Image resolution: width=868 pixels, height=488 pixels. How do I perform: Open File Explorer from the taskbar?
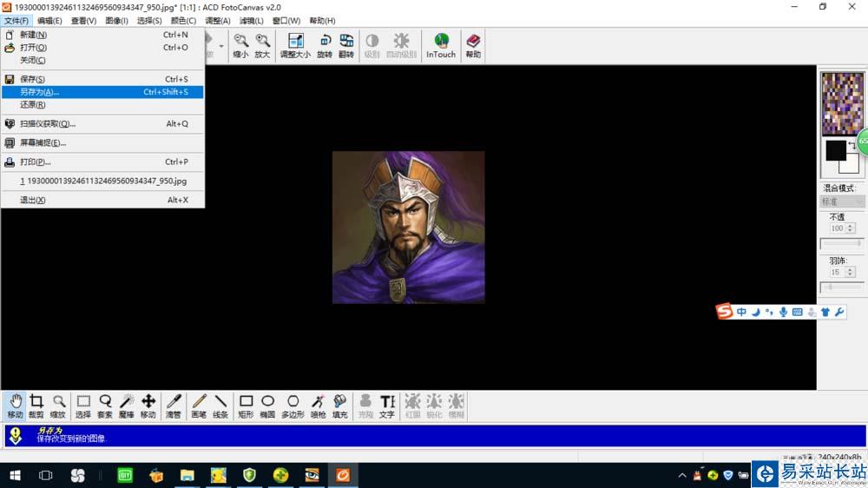187,475
